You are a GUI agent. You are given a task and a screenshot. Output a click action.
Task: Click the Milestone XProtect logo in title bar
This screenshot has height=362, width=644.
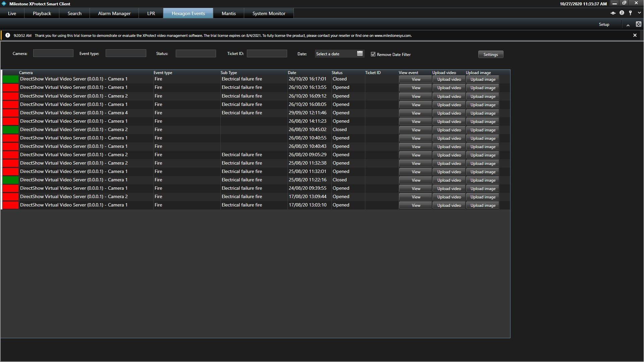(4, 4)
